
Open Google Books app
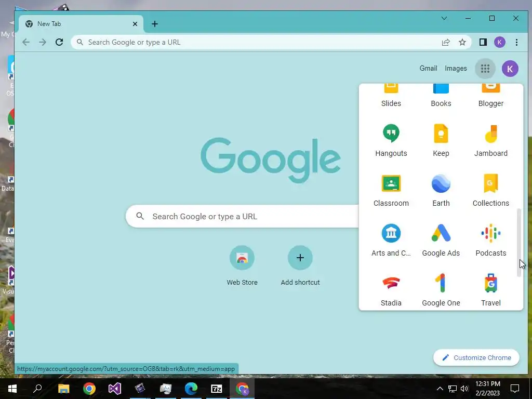pyautogui.click(x=441, y=97)
